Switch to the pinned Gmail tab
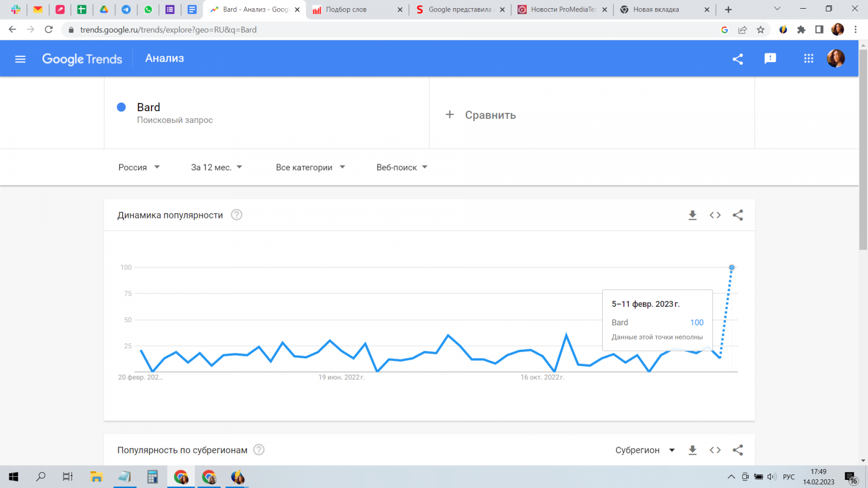 tap(38, 9)
